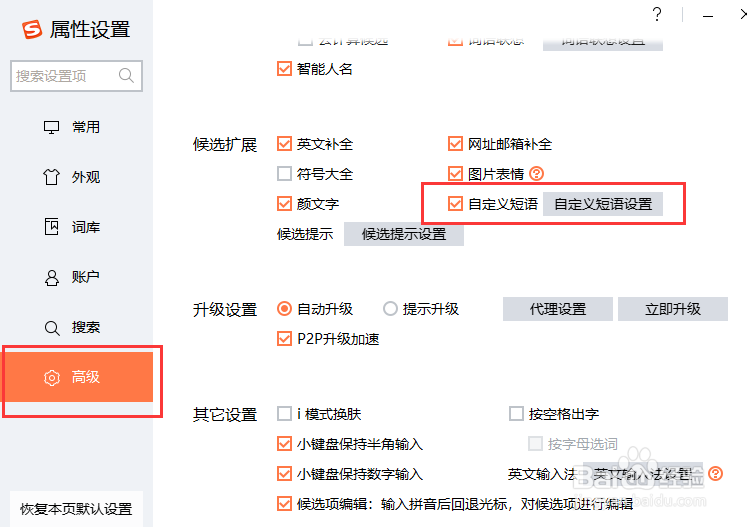747x527 pixels.
Task: Click the 立即升级 button
Action: tap(672, 309)
